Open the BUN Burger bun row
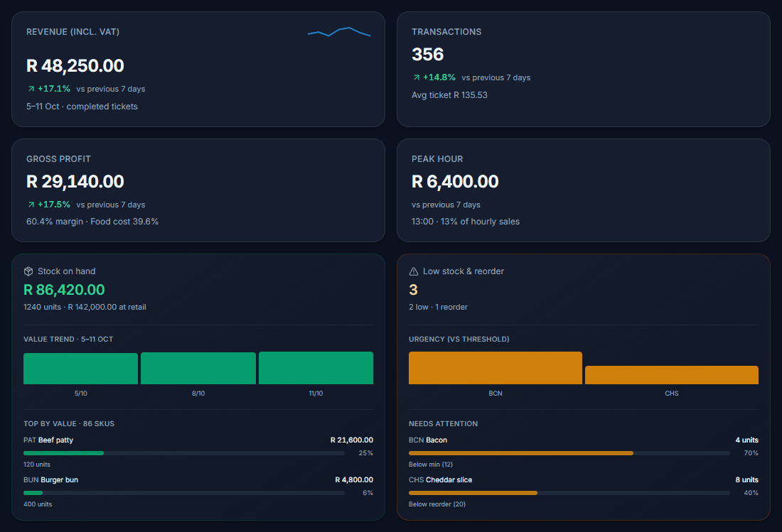This screenshot has height=532, width=782. 198,492
